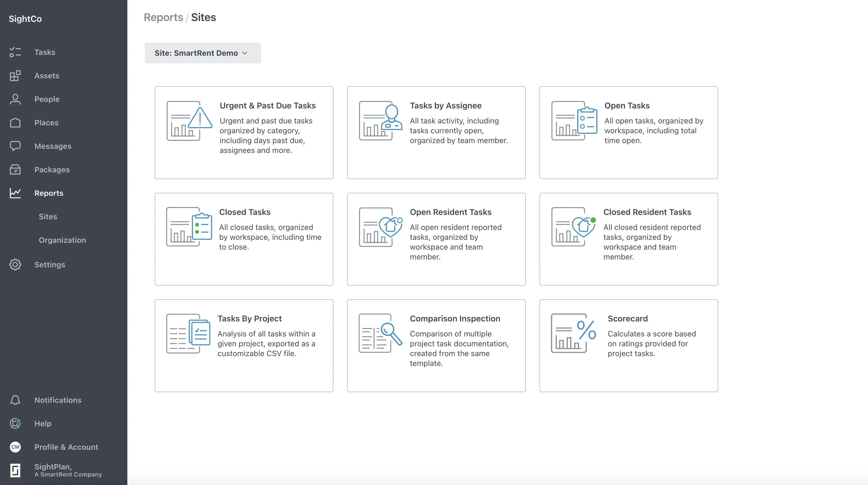The height and width of the screenshot is (485, 868).
Task: Click the Closed Tasks green clipboard icon
Action: [189, 227]
